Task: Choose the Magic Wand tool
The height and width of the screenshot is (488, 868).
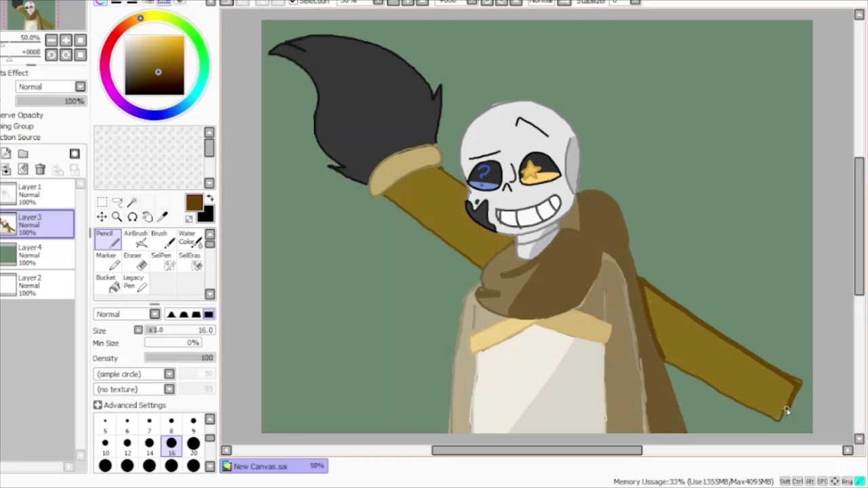Action: pyautogui.click(x=132, y=201)
